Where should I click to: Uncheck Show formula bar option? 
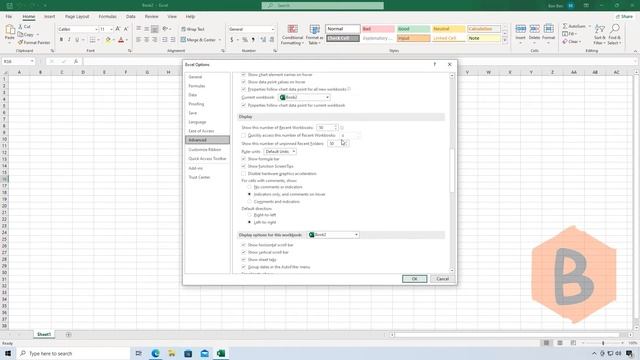(x=244, y=159)
